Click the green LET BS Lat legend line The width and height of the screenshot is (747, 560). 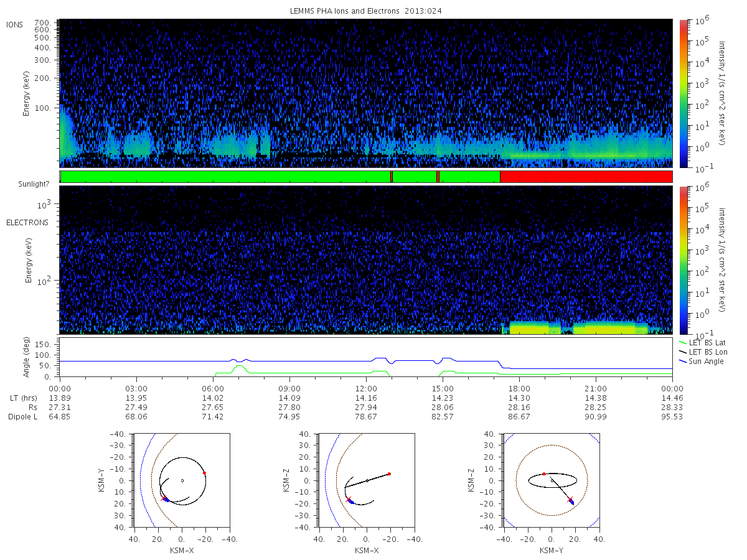pyautogui.click(x=683, y=342)
